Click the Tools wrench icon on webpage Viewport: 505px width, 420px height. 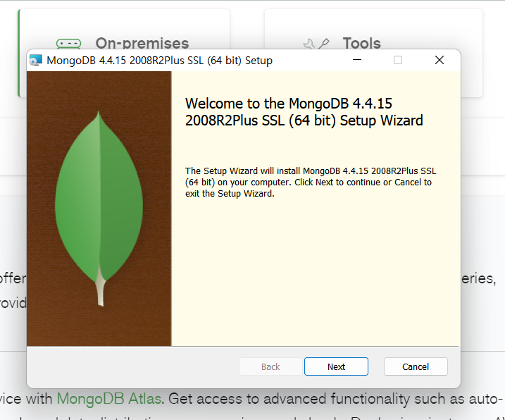tap(316, 44)
